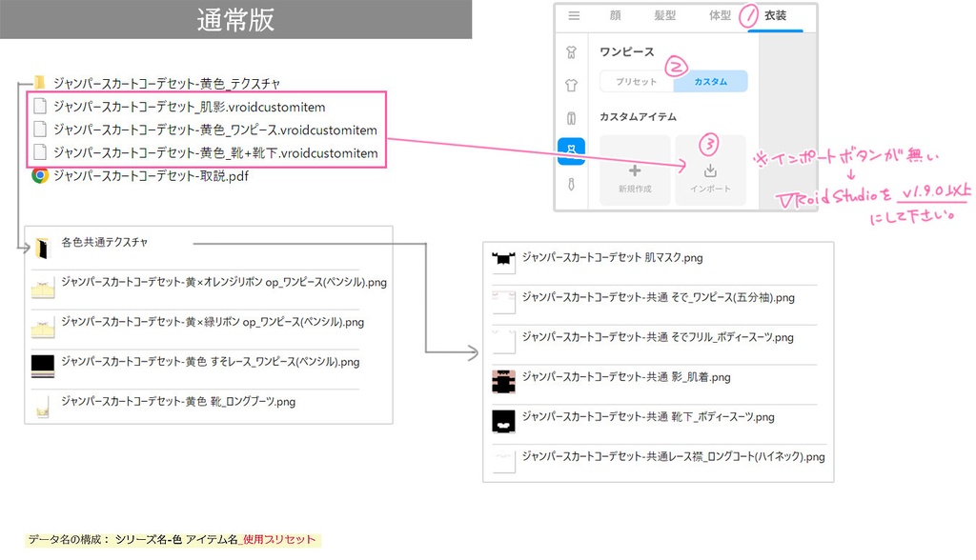Choose the カスタム toggle option
Screen dimensions: 976x560
point(710,82)
